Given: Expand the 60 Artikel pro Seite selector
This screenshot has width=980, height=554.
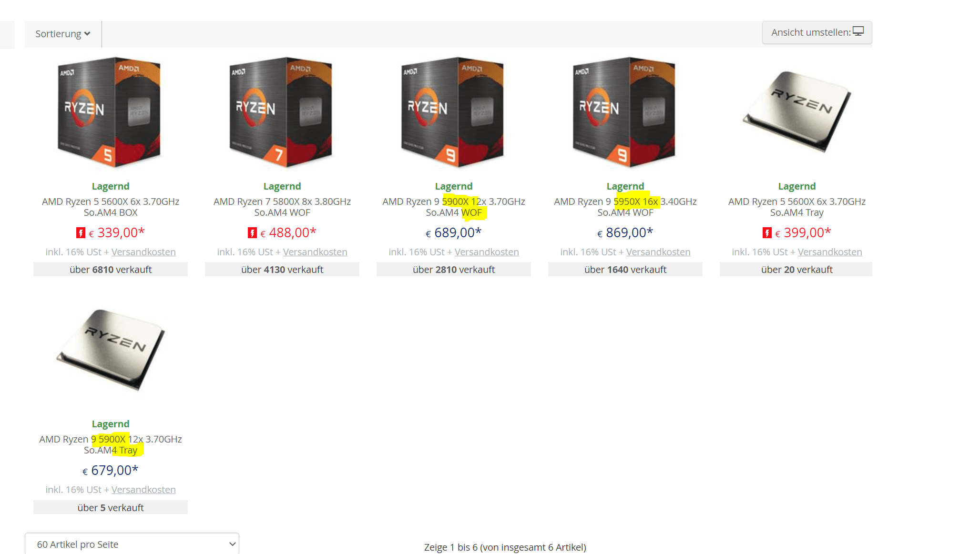Looking at the screenshot, I should (x=132, y=544).
